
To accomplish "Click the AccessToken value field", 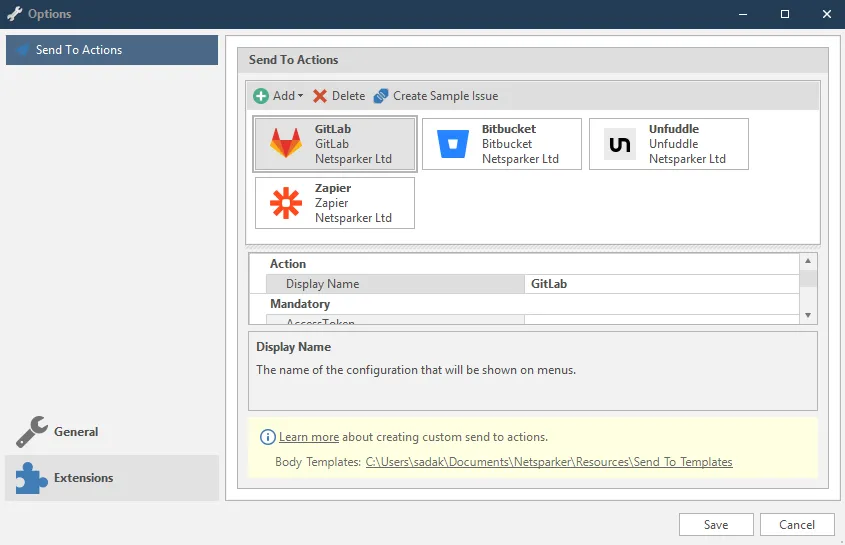I will coord(662,320).
